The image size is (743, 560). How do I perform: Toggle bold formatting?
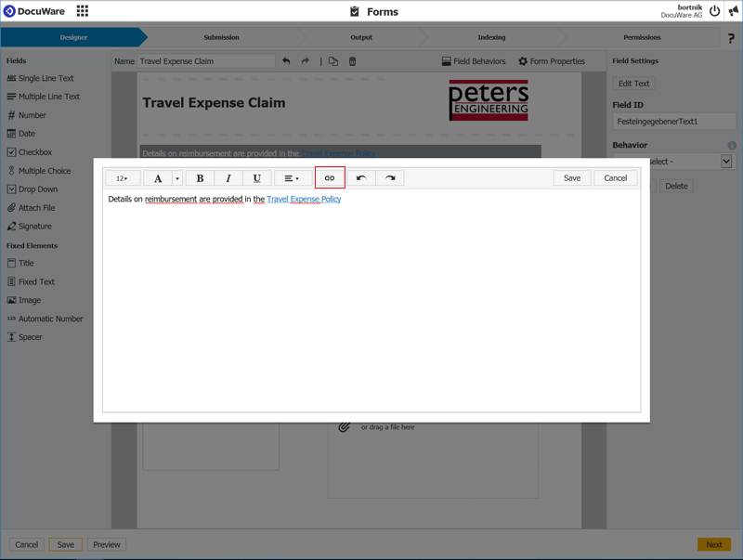pyautogui.click(x=200, y=178)
